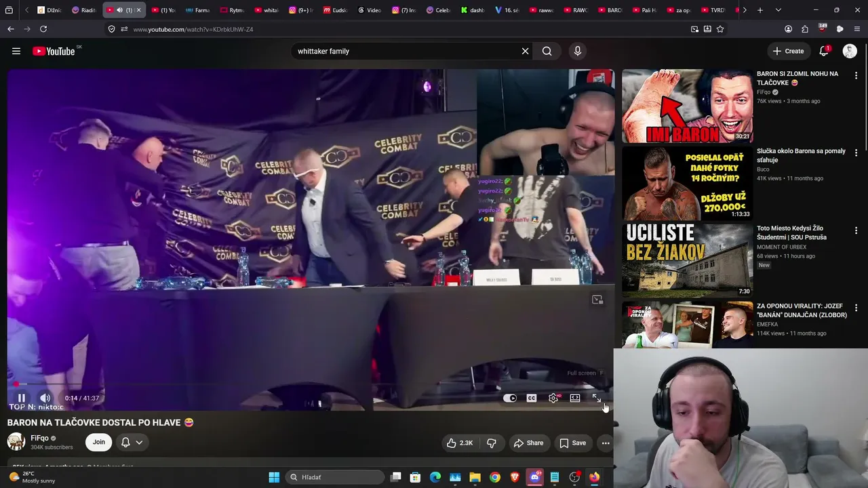Open the FiFqo channel name link
Screen dimensions: 868x488
[39, 438]
